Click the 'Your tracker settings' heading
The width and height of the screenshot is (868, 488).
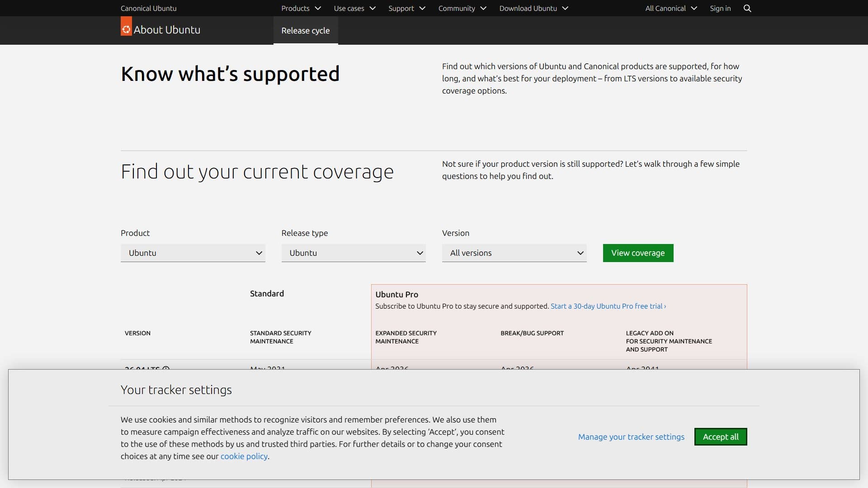click(x=176, y=389)
